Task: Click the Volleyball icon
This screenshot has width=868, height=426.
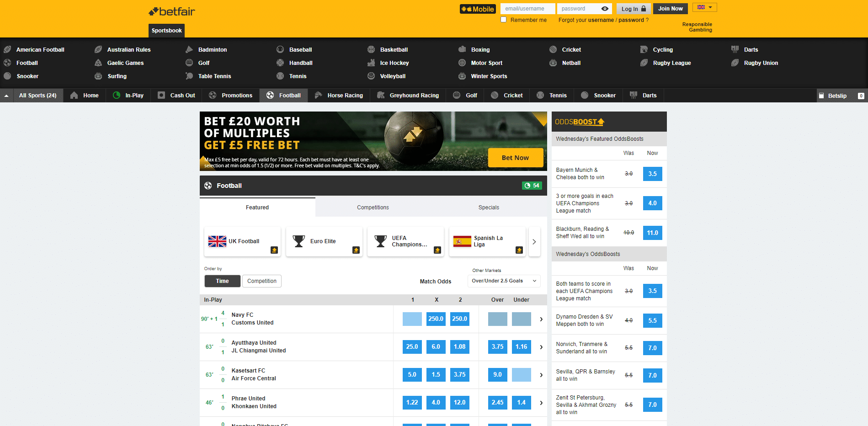Action: tap(371, 76)
